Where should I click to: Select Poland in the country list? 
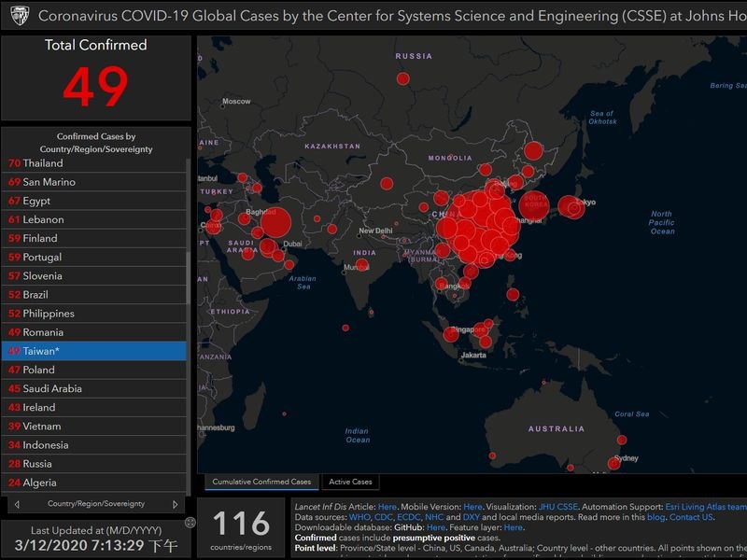pos(94,370)
